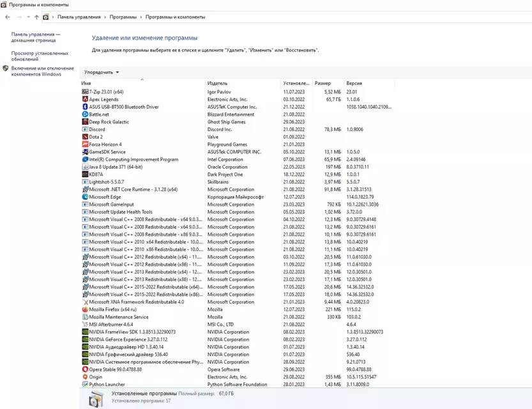532x409 pixels.
Task: Click the Opera Stable icon
Action: tap(85, 369)
